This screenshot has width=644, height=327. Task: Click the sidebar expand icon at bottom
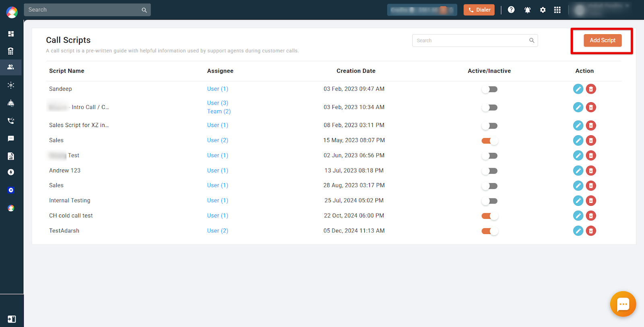coord(12,319)
